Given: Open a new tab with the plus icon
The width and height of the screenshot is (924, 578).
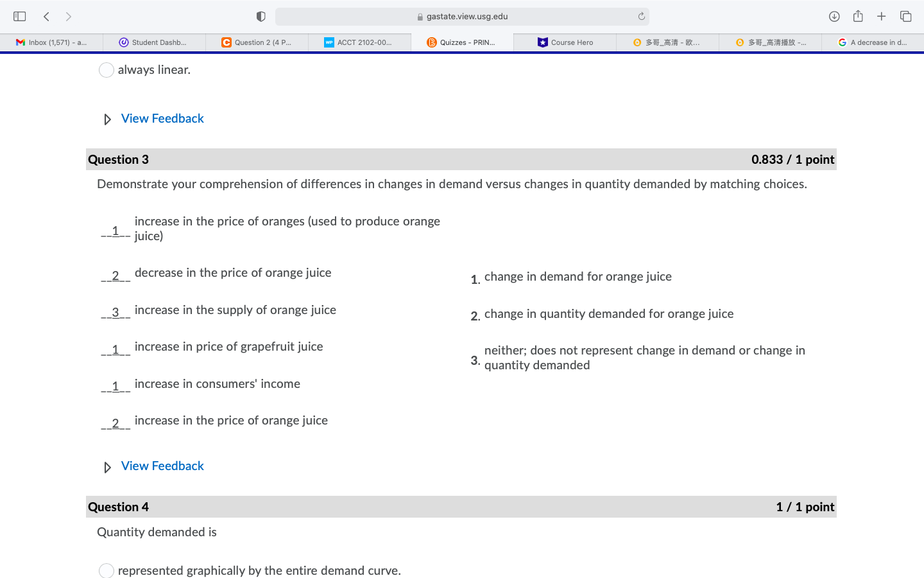Looking at the screenshot, I should coord(882,16).
